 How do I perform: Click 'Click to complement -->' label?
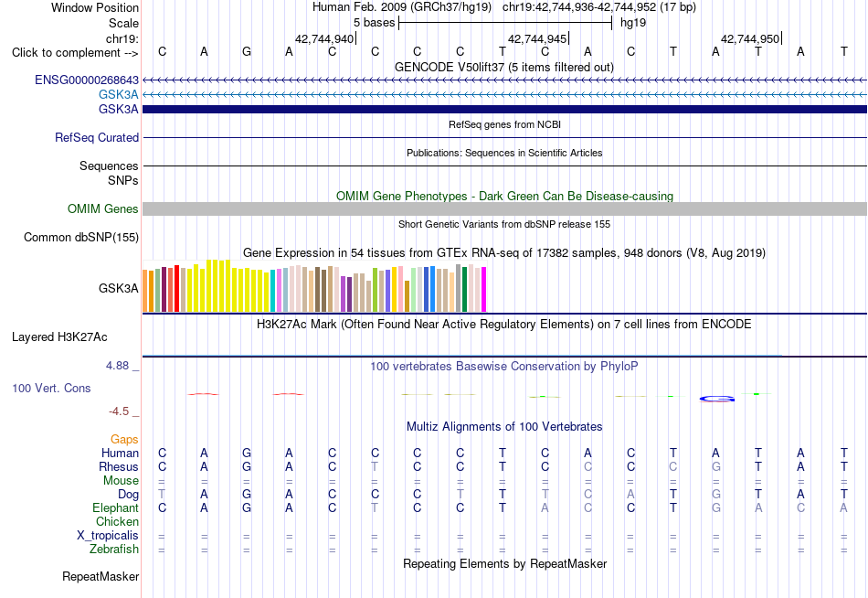(x=75, y=53)
